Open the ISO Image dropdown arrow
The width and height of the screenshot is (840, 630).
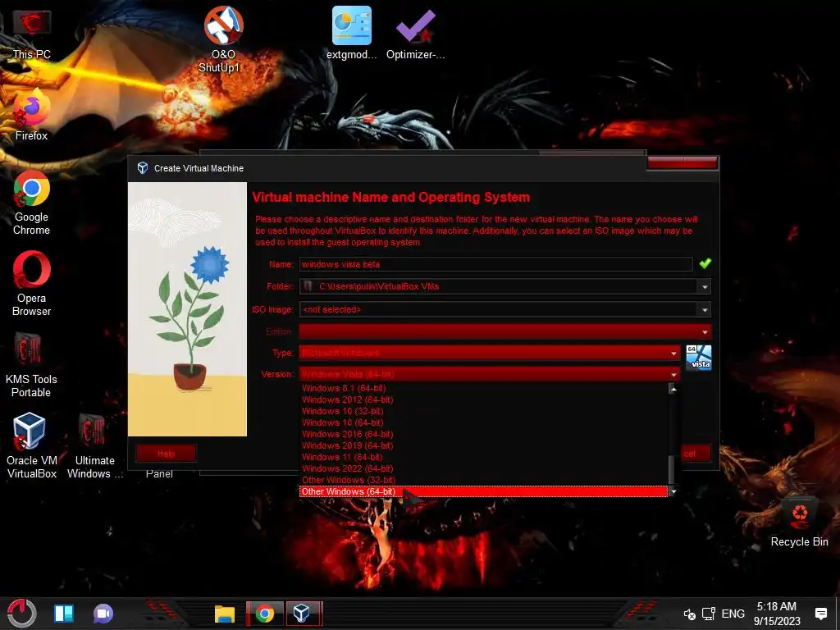tap(705, 309)
